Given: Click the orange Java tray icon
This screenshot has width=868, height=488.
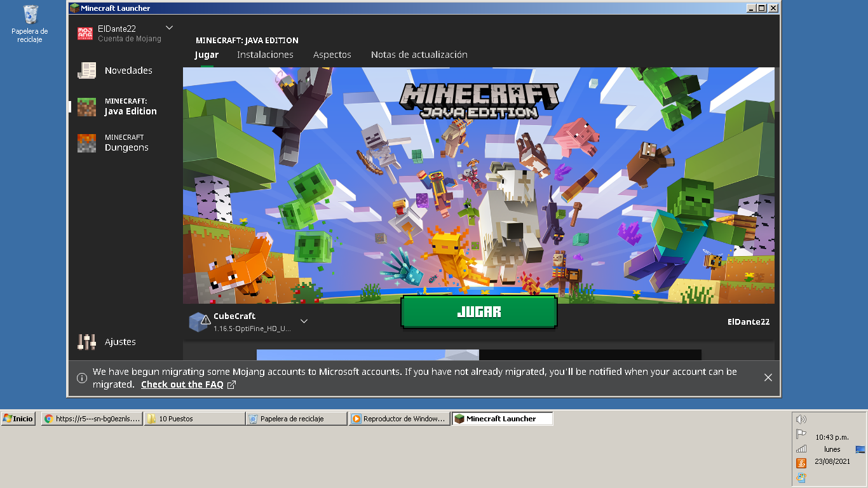Looking at the screenshot, I should click(x=801, y=463).
